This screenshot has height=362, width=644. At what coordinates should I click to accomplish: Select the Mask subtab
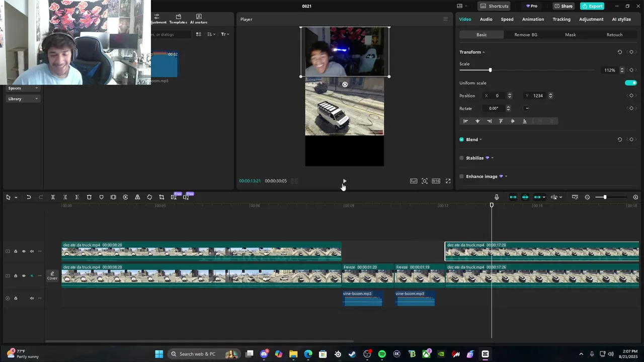point(570,35)
